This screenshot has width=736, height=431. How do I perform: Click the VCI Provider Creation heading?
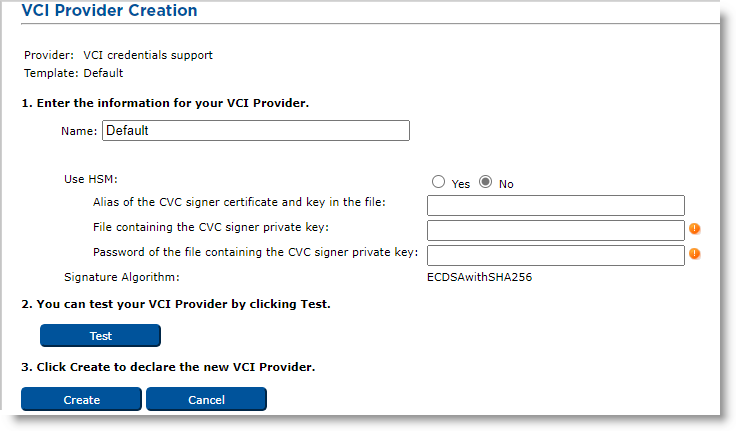[x=109, y=11]
